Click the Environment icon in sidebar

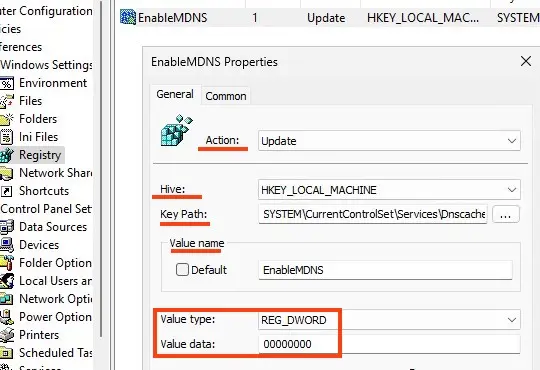[7, 83]
